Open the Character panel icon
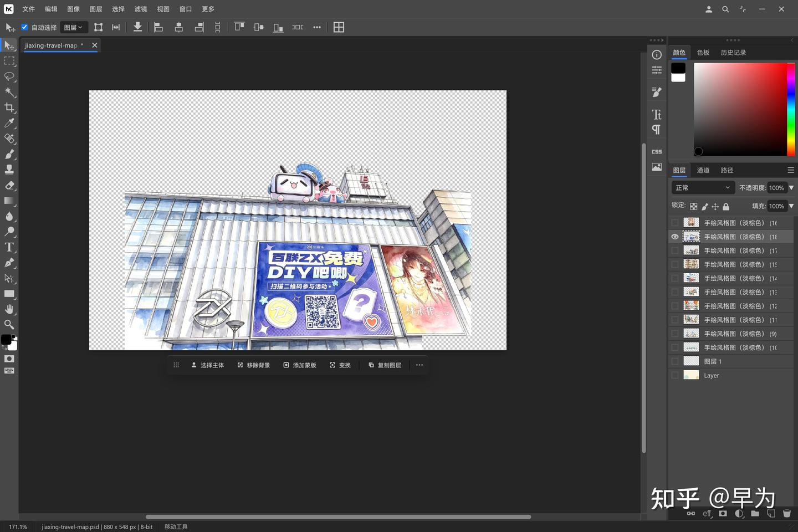Image resolution: width=798 pixels, height=532 pixels. pos(657,115)
